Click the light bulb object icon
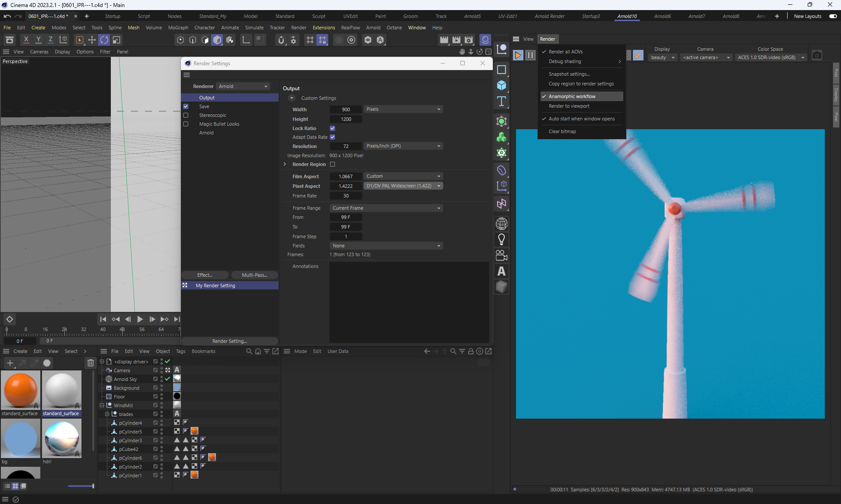 tap(502, 239)
